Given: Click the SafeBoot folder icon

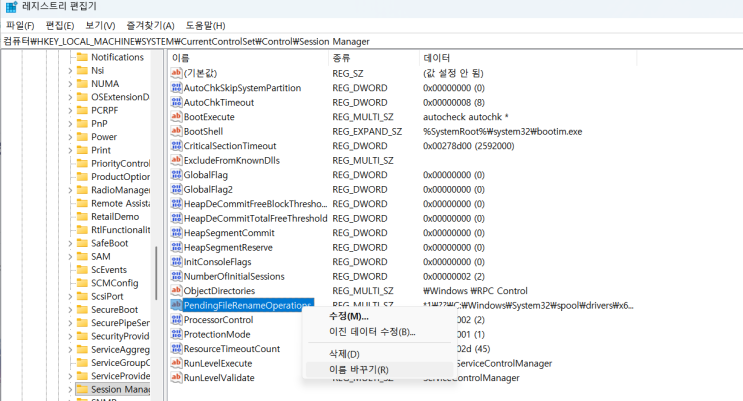Looking at the screenshot, I should pyautogui.click(x=82, y=243).
